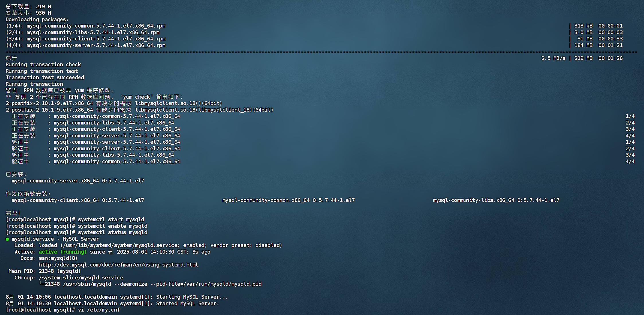Click the 'vi /etc/my.cnf' command
This screenshot has height=315, width=644.
(x=99, y=310)
